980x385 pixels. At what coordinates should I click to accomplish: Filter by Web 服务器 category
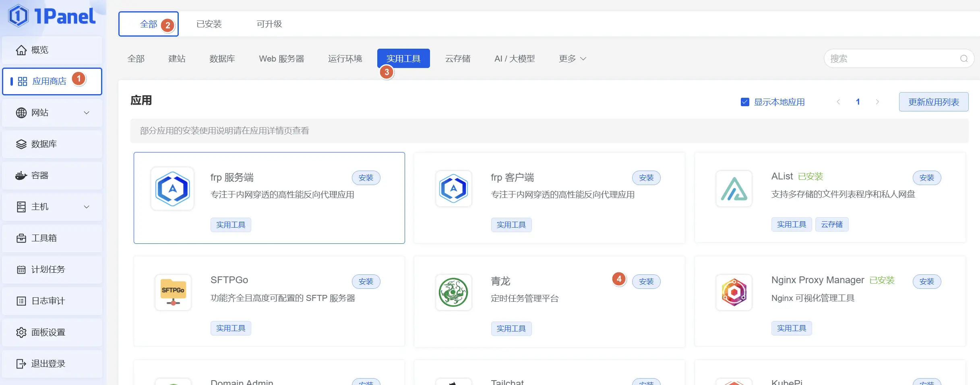coord(281,59)
